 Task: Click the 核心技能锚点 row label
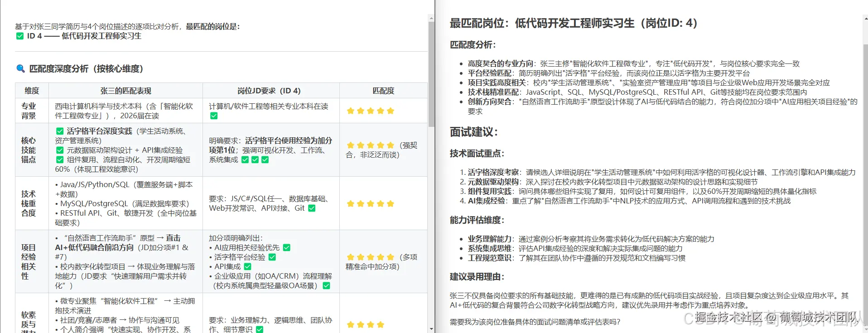point(29,150)
